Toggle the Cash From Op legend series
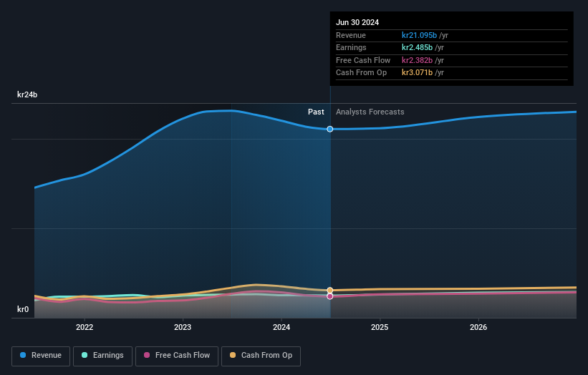588x375 pixels. [261, 356]
